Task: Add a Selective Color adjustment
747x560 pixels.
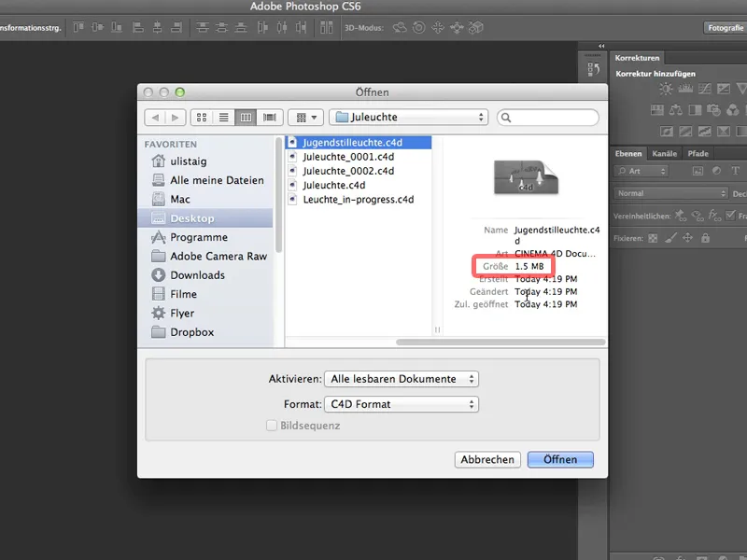Action: point(724,131)
